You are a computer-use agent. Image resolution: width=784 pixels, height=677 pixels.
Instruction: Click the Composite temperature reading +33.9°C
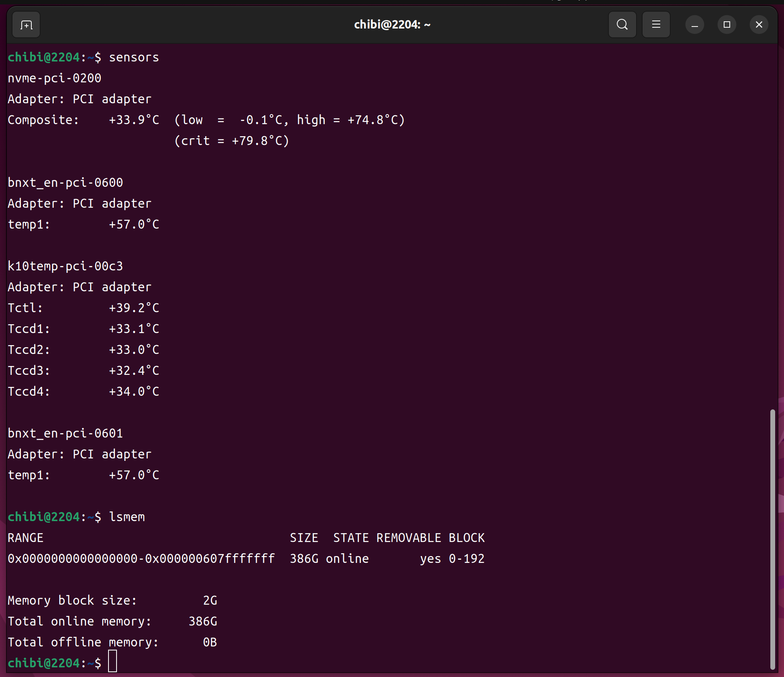[x=134, y=120]
